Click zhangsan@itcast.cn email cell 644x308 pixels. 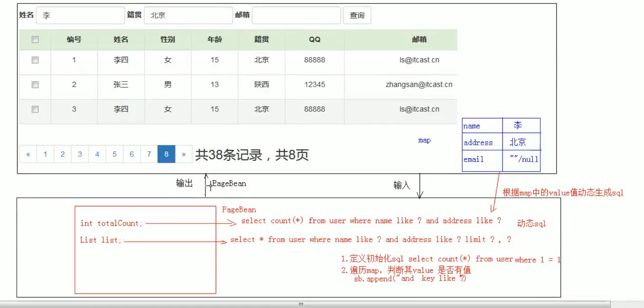[419, 85]
